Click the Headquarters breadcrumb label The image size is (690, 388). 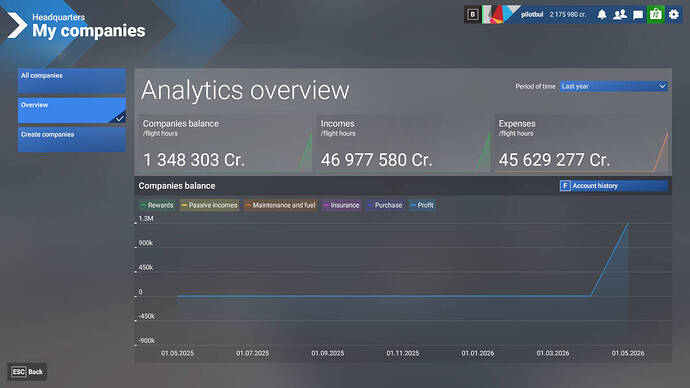[59, 17]
